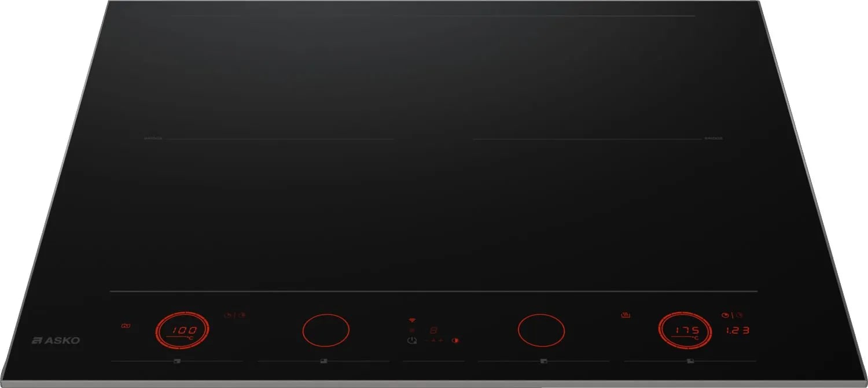Screen dimensions: 868x388
Task: Tap the zone marker under the 175°C dial
Action: [x=689, y=361]
